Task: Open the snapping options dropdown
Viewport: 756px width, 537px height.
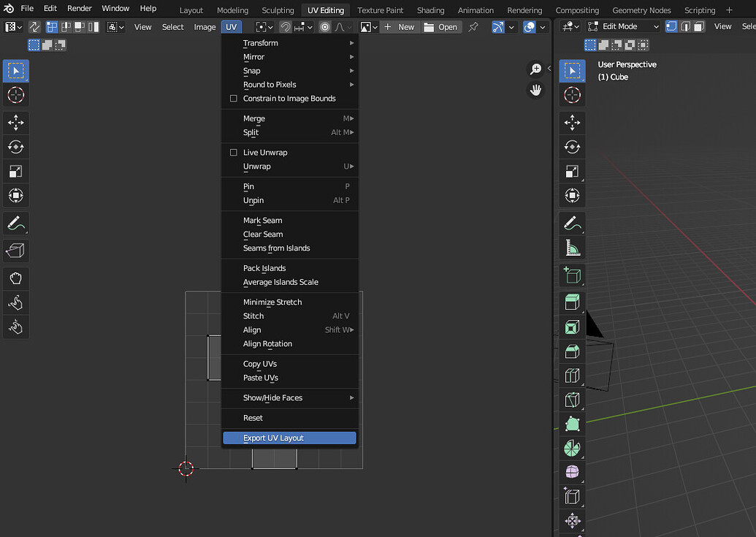Action: 304,27
